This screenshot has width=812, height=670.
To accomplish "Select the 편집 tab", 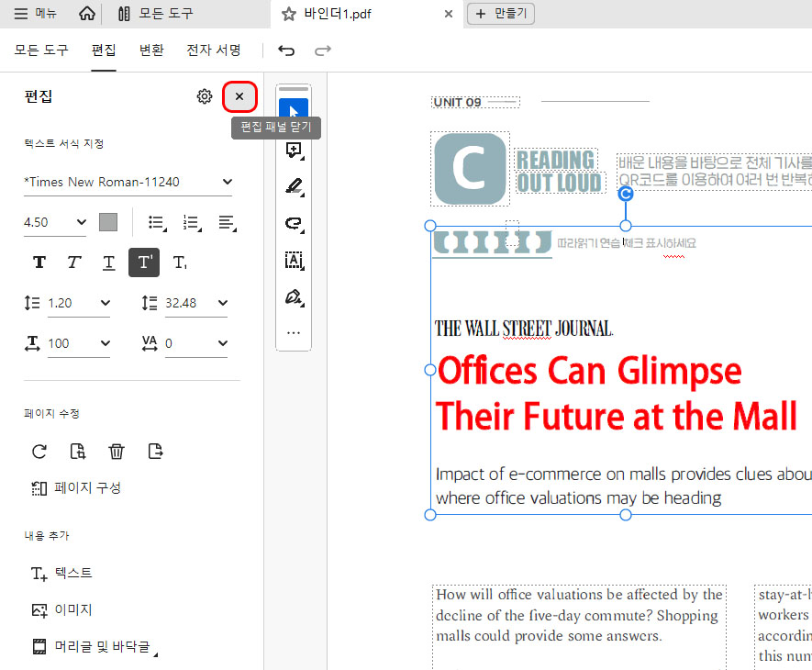I will click(104, 50).
